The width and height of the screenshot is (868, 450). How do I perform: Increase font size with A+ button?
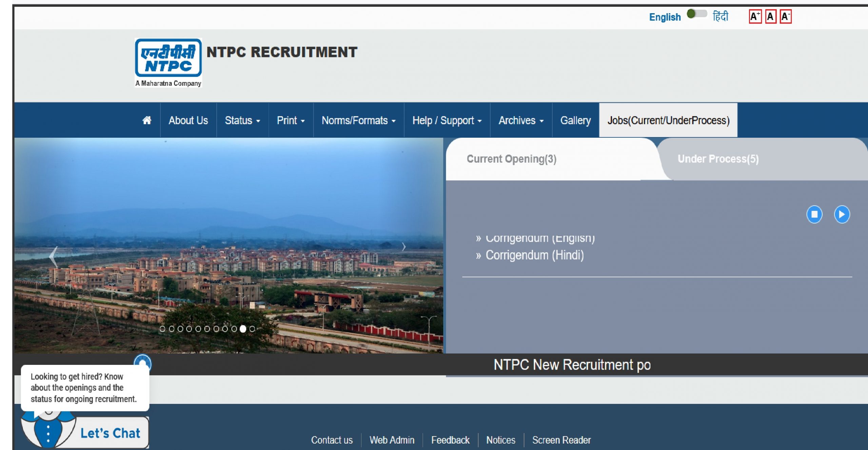pos(755,16)
